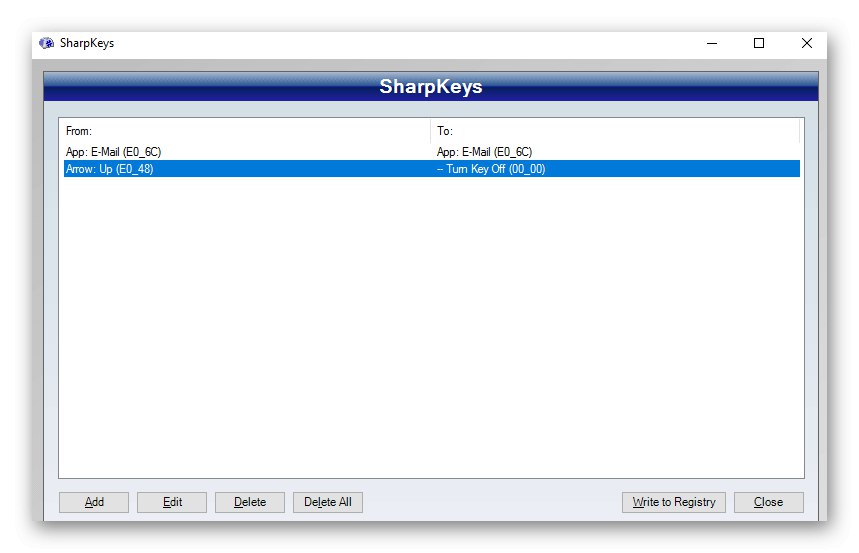Click the Add button

coord(94,502)
